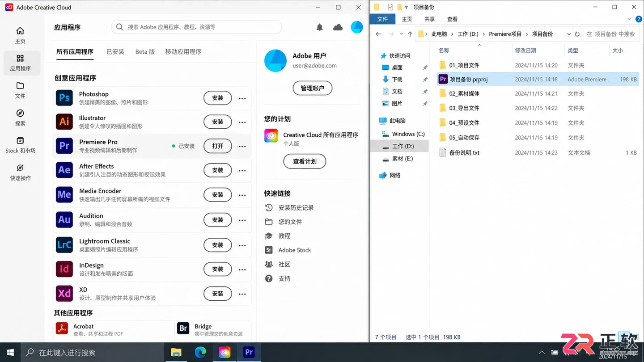Select the XD app icon
Viewport: 644px width, 362px height.
click(64, 293)
